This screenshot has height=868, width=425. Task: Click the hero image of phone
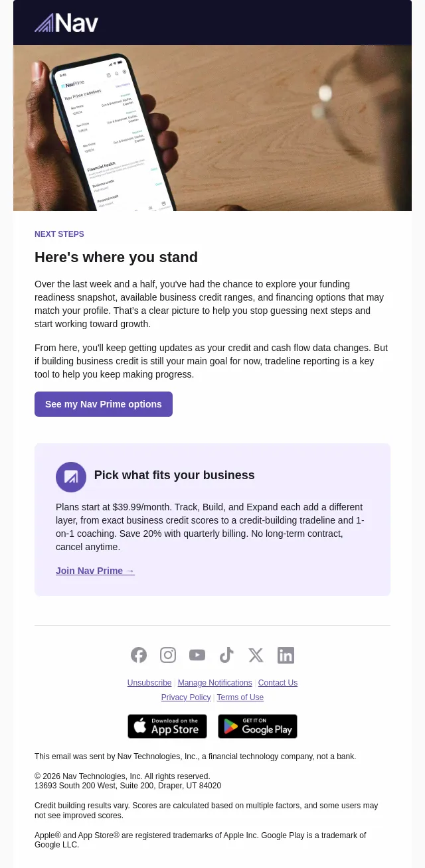click(x=212, y=128)
